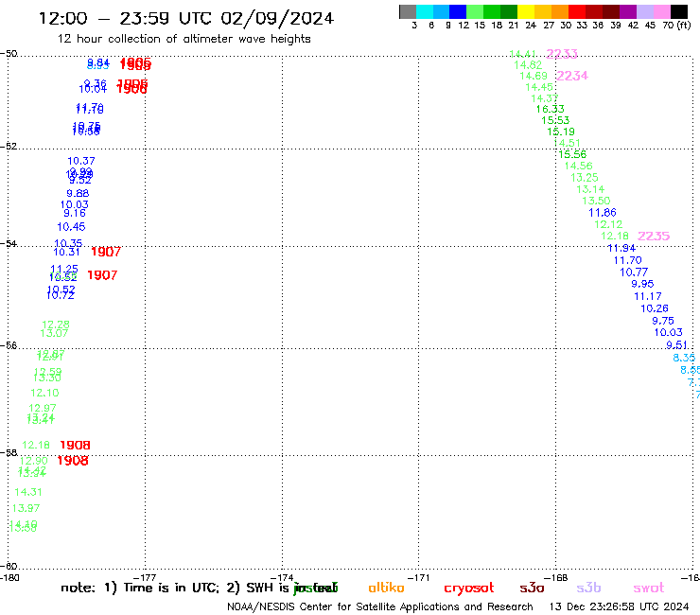Click the timestamp '13 Dec 23:26:58 UTC 2024'
The width and height of the screenshot is (700, 615).
620,606
